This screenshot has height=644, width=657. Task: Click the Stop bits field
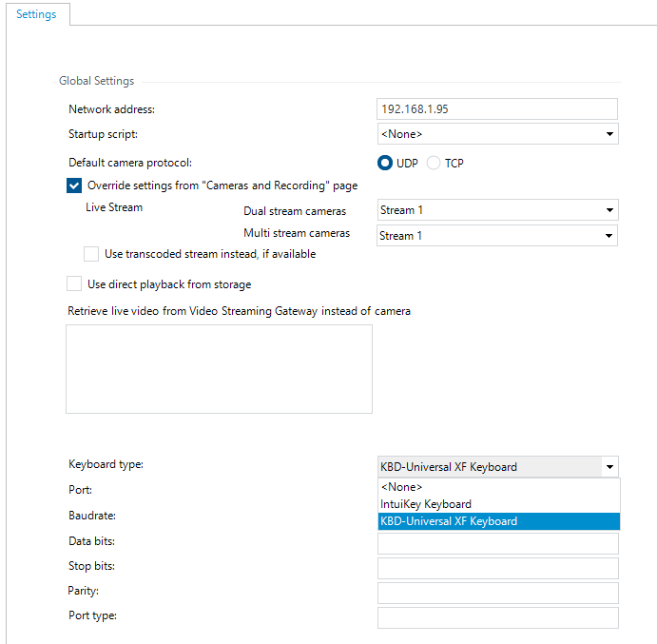[x=497, y=569]
